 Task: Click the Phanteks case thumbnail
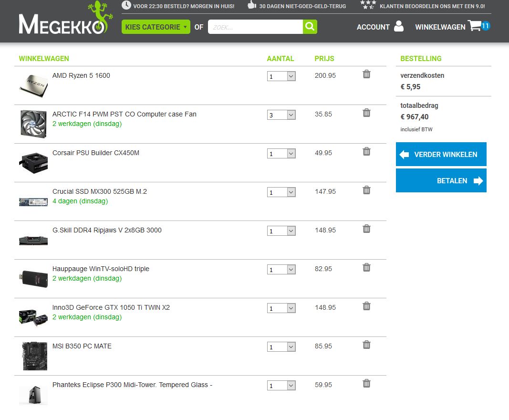[x=33, y=395]
